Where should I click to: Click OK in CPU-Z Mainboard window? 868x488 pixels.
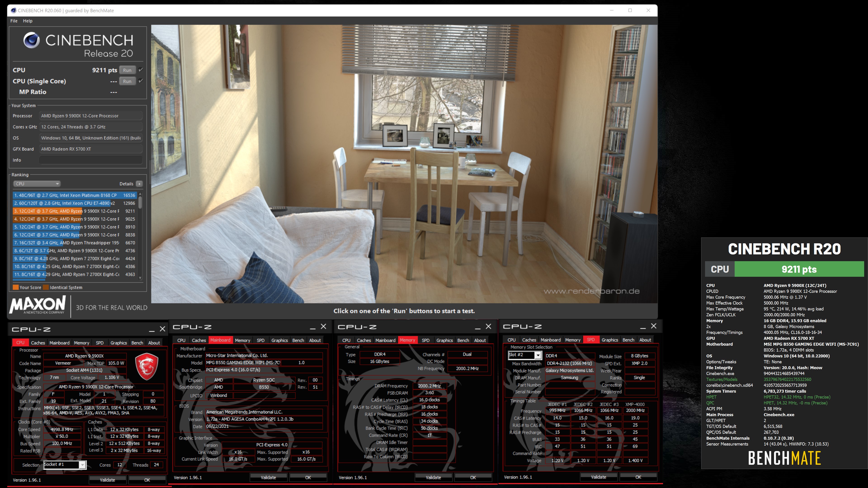click(308, 478)
